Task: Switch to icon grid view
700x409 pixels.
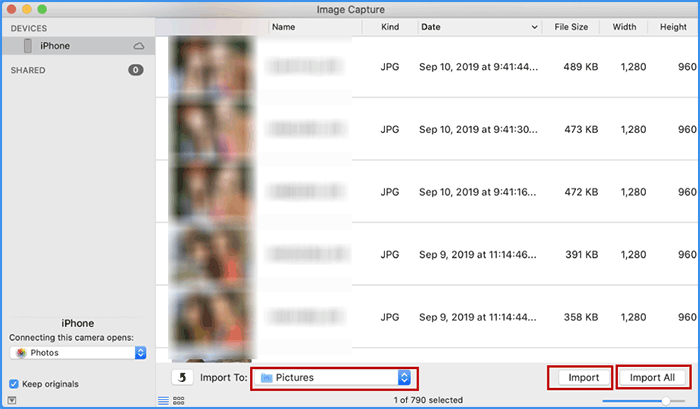Action: 179,401
